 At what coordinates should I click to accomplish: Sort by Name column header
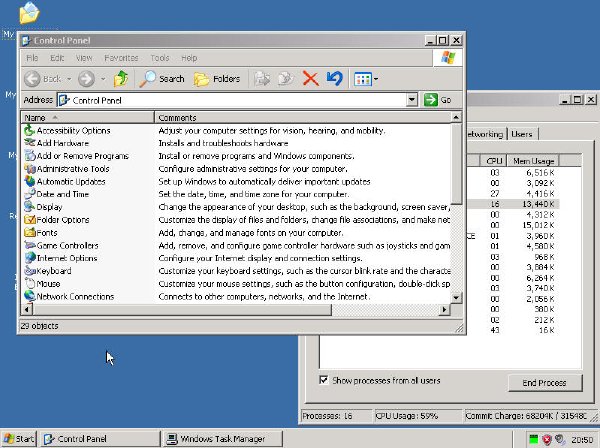(87, 117)
